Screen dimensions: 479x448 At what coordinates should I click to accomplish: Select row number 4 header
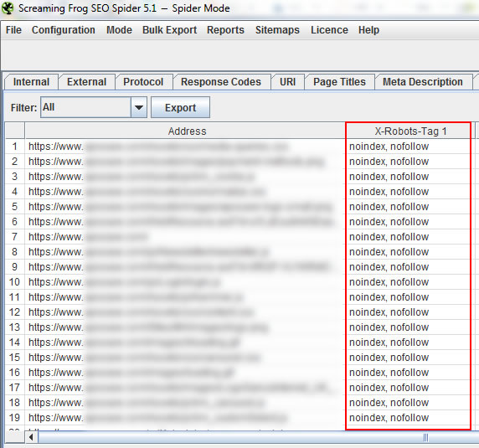coord(15,192)
